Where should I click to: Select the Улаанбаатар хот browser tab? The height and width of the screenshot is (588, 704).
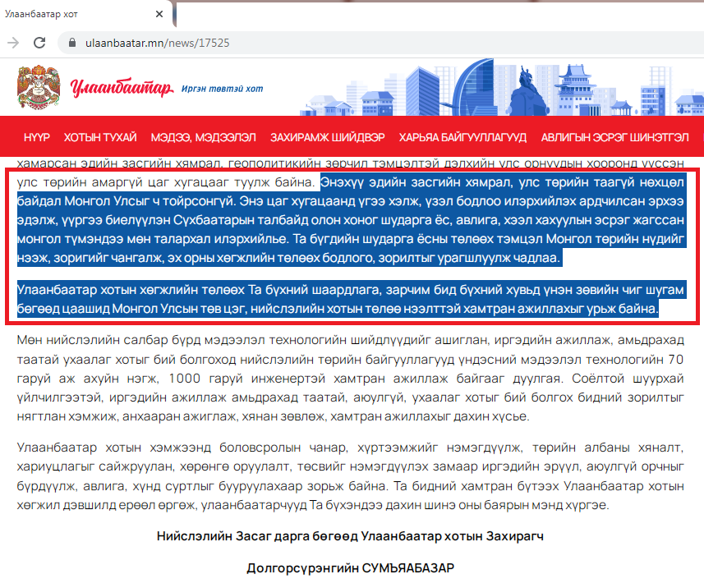(x=85, y=14)
